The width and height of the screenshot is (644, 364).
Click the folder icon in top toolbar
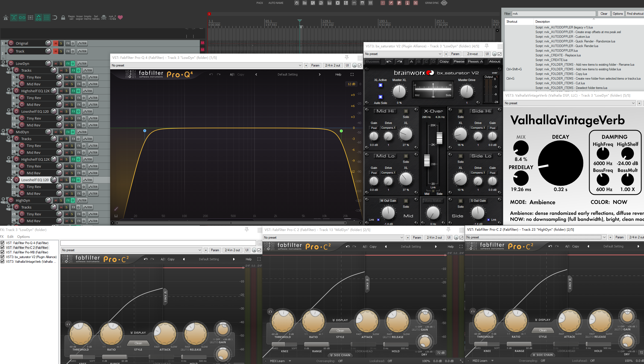pyautogui.click(x=305, y=3)
